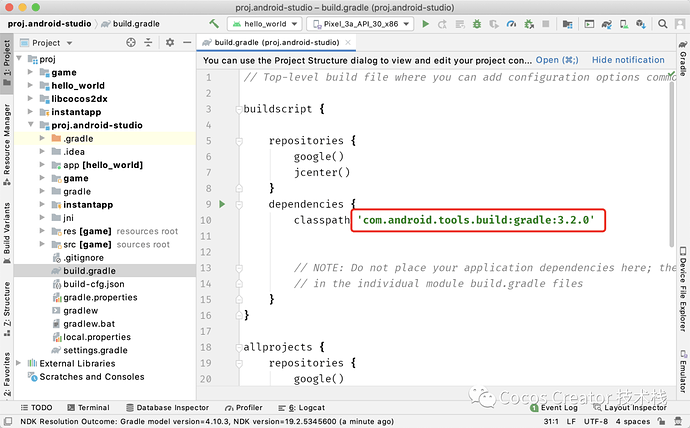Open the Pixel_3a_API_30_x86 device dropdown

360,24
